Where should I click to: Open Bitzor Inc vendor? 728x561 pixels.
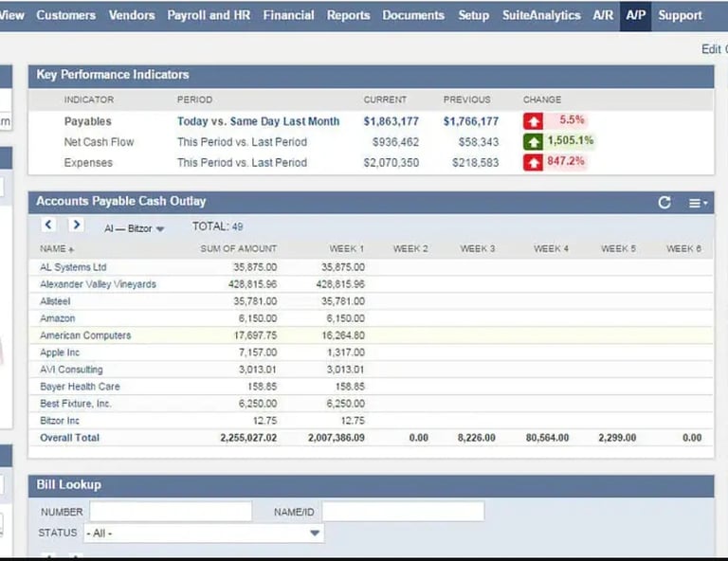pyautogui.click(x=60, y=421)
